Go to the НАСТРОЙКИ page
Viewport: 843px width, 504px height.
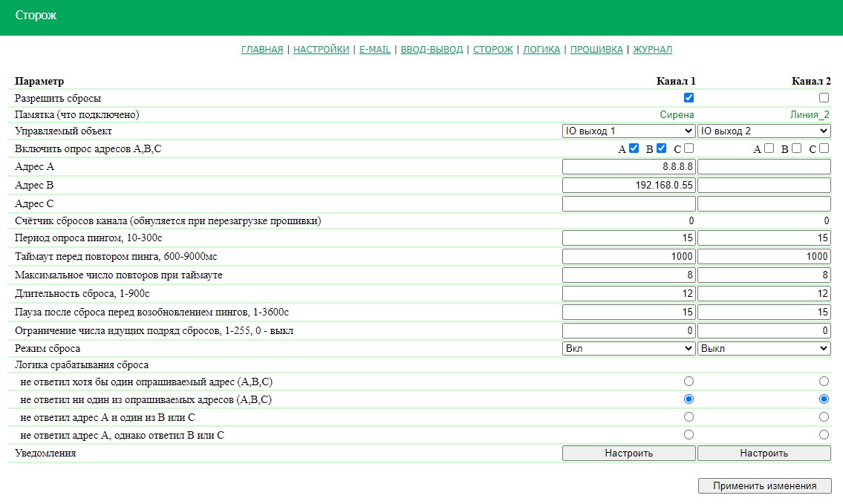tap(321, 50)
